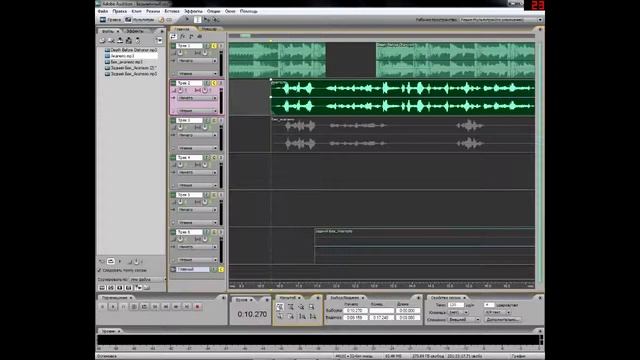Click the volume knob on Трек 1
Screen dimensions: 640x360
[180, 53]
